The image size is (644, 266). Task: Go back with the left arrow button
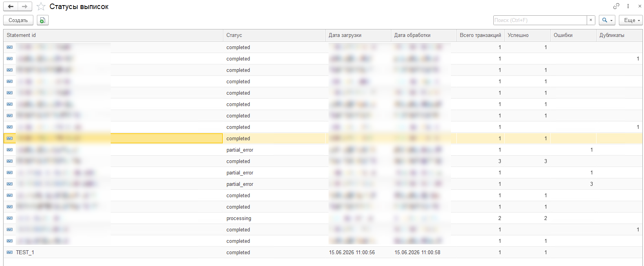tap(11, 7)
